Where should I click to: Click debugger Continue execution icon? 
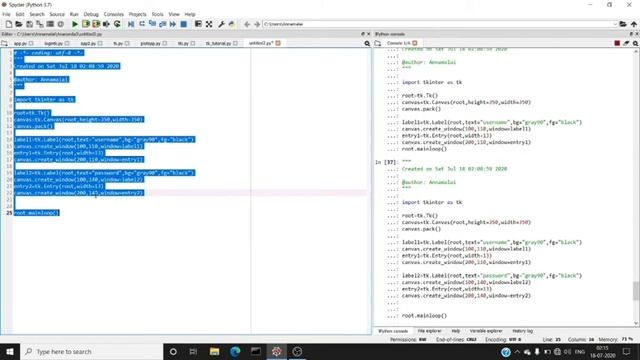click(x=173, y=24)
